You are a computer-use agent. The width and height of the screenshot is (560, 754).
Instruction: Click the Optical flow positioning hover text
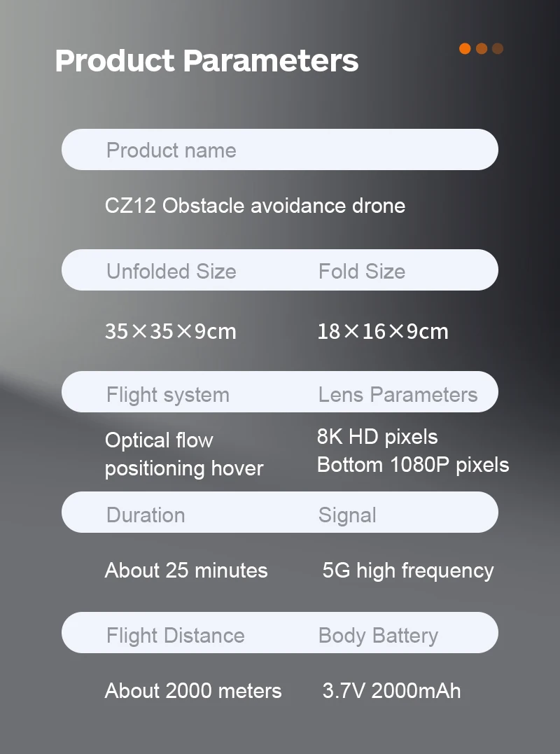click(183, 454)
